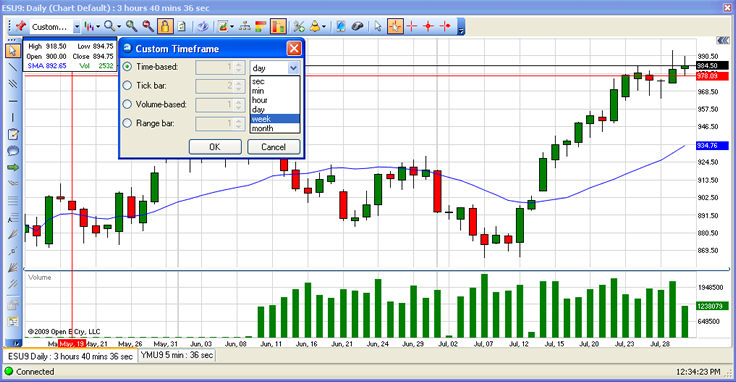The height and width of the screenshot is (382, 736).
Task: Click Cancel in Custom Timeframe dialog
Action: [x=273, y=147]
